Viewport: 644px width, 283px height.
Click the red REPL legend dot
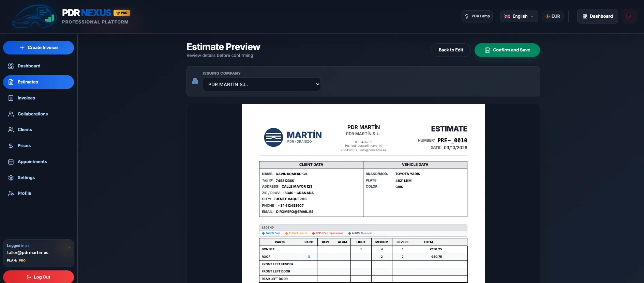click(313, 233)
